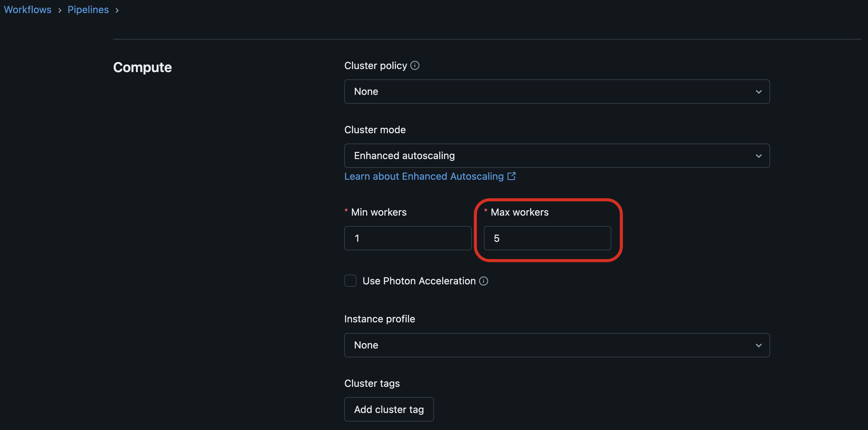Click the Cluster policy dropdown arrow
This screenshot has width=868, height=430.
[x=759, y=91]
